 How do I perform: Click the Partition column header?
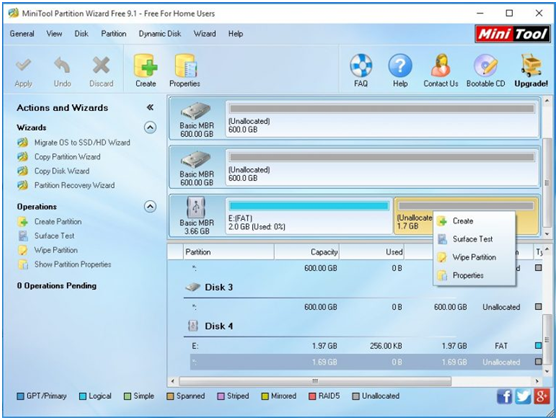[x=228, y=252]
